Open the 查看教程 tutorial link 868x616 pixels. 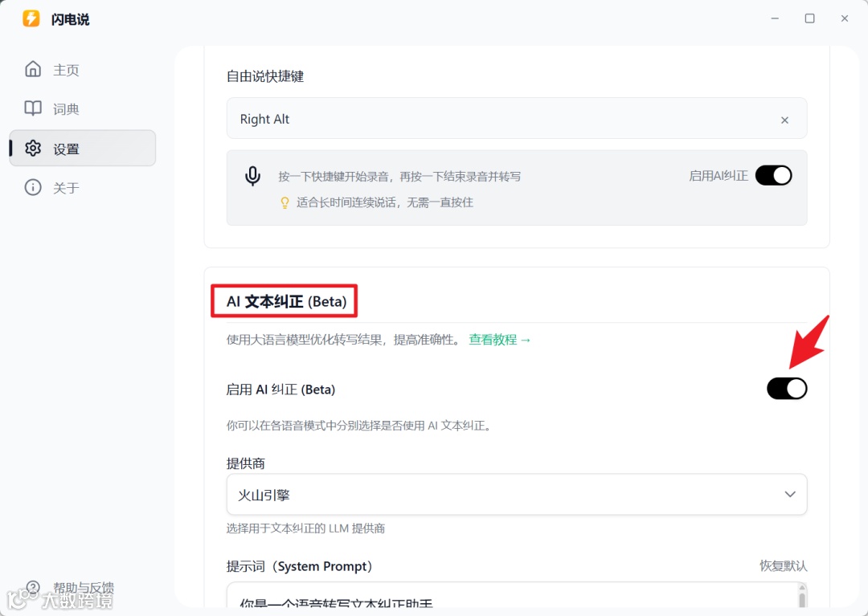tap(499, 340)
